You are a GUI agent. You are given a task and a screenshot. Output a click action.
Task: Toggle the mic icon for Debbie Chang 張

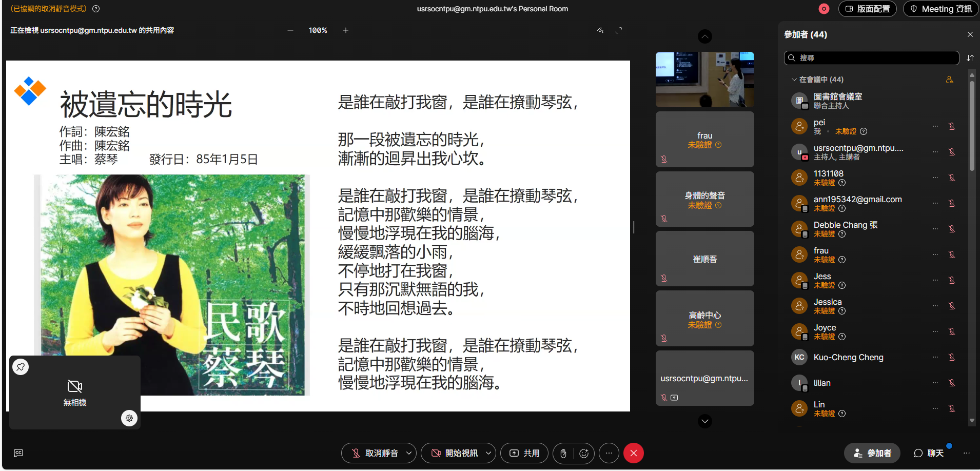point(952,229)
